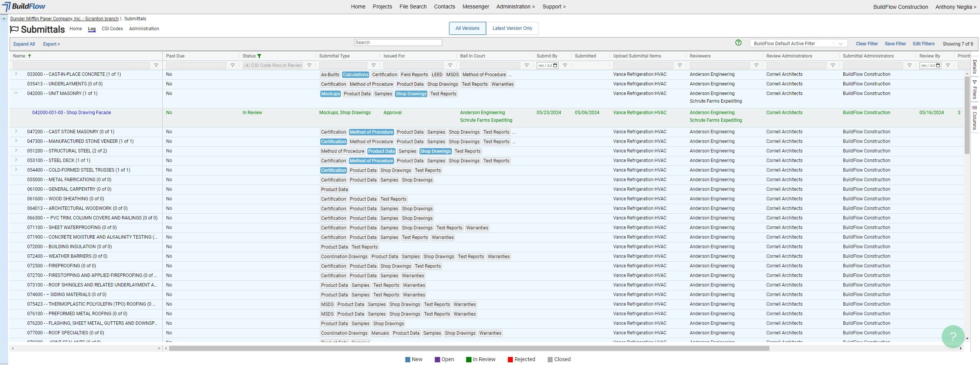Switch to Latest Version Only view
The width and height of the screenshot is (980, 365).
click(x=512, y=28)
